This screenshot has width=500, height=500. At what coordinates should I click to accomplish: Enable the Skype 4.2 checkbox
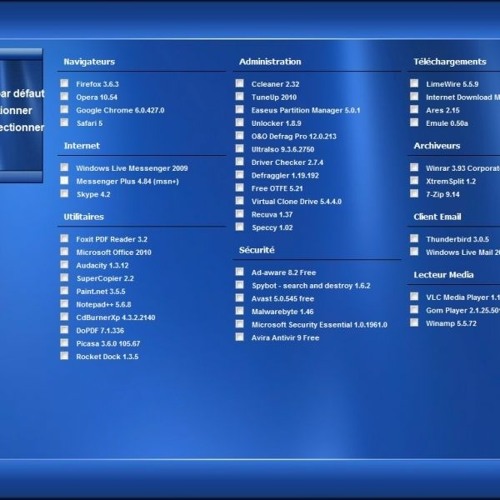tap(64, 193)
